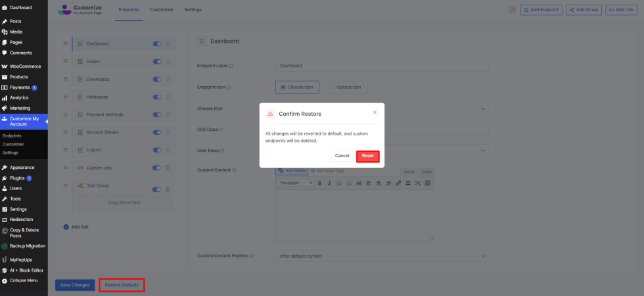644x296 pixels.
Task: Toggle the Dashboard endpoint switch
Action: coord(157,44)
